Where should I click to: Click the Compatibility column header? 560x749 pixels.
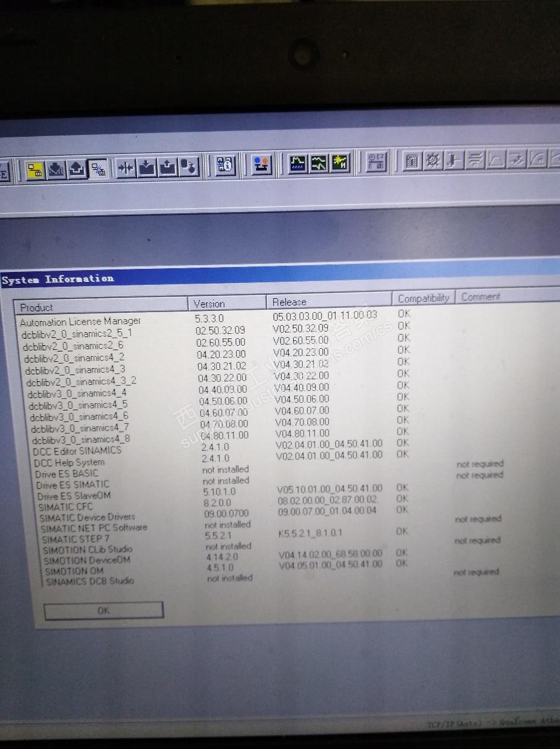[x=424, y=298]
